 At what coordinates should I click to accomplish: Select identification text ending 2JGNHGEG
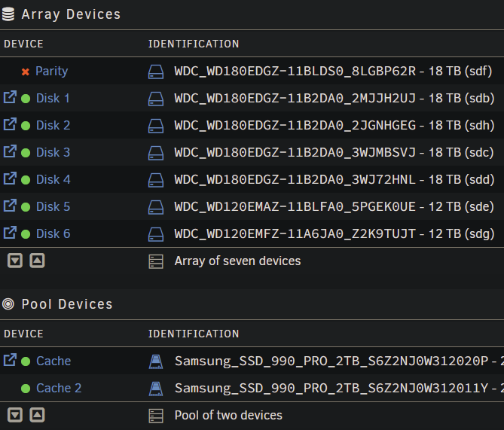(295, 125)
